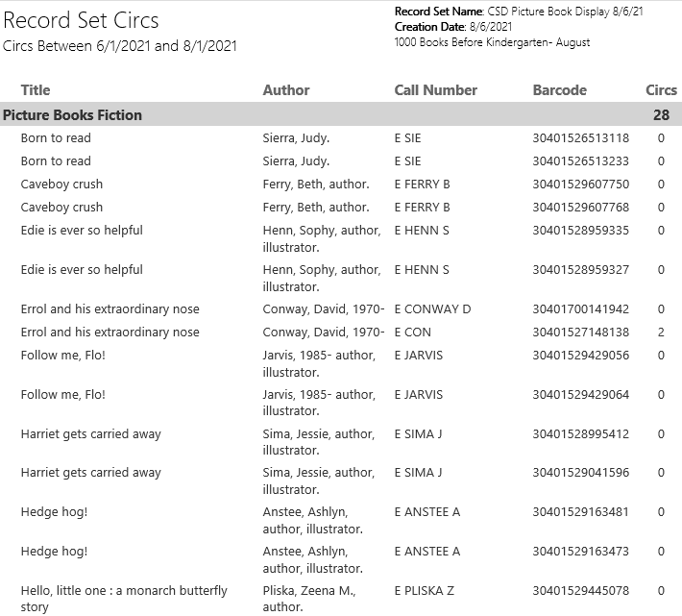
Task: Click the 1000 Books Before Kindergarten text
Action: click(492, 42)
